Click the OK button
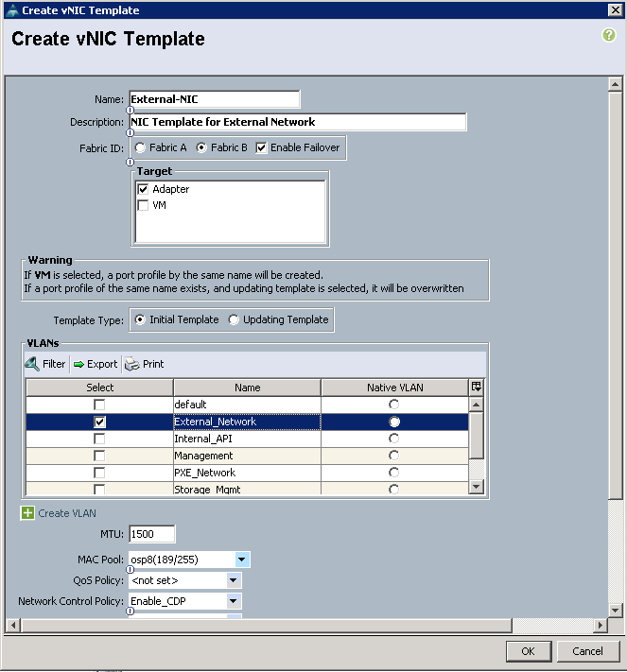 tap(529, 651)
